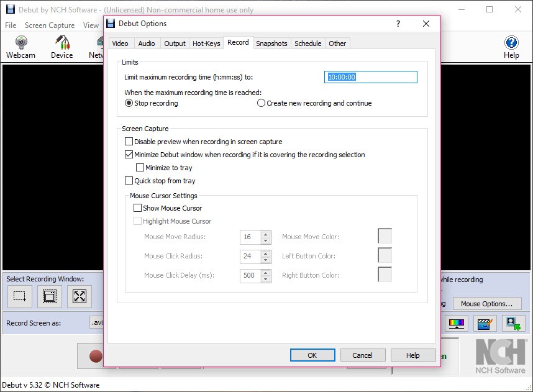Viewport: 533px width, 392px height.
Task: Pick Left Button Color swatch
Action: (385, 255)
